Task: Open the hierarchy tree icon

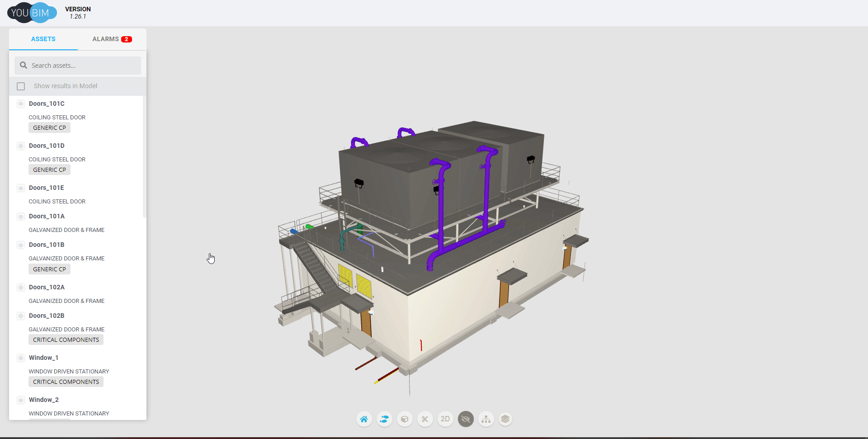Action: [486, 419]
